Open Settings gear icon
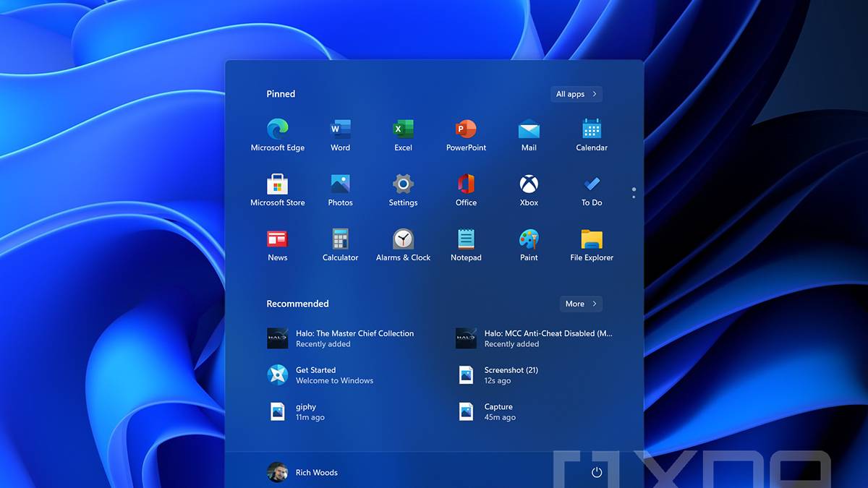868x488 pixels. (x=403, y=190)
